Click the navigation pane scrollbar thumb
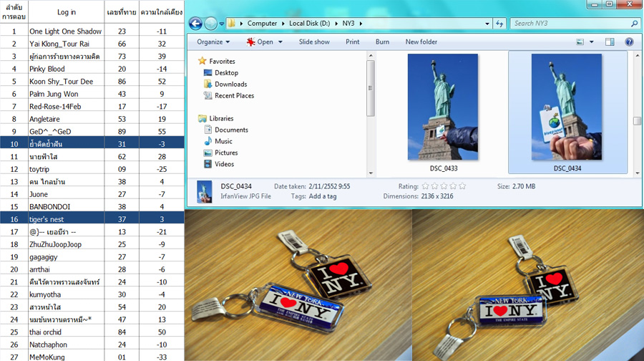644x361 pixels. 371,88
